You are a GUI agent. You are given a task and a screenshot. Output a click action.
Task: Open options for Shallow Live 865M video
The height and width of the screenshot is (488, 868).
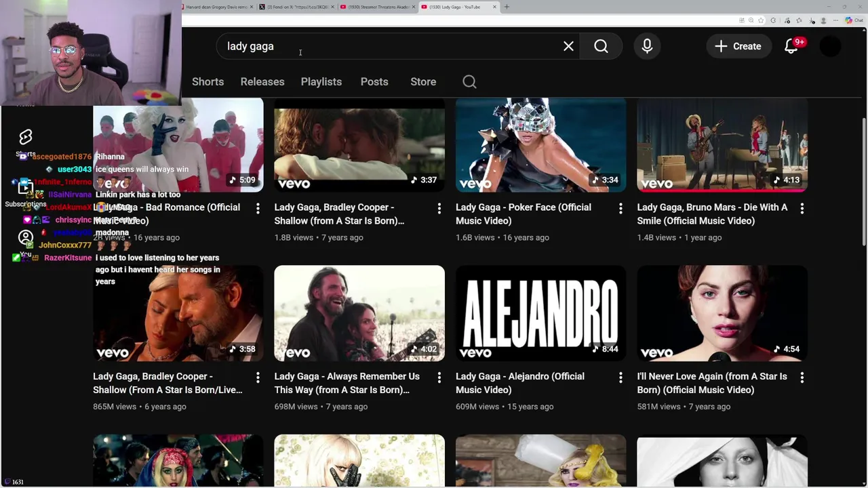pyautogui.click(x=258, y=378)
